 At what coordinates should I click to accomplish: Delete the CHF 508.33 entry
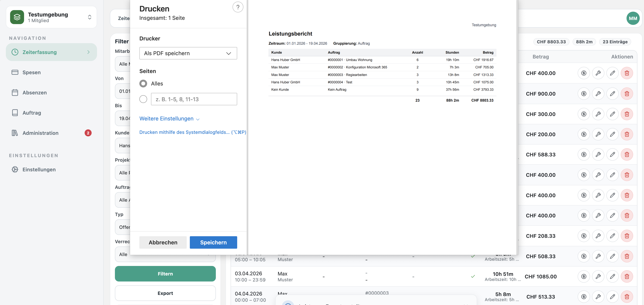tap(627, 256)
